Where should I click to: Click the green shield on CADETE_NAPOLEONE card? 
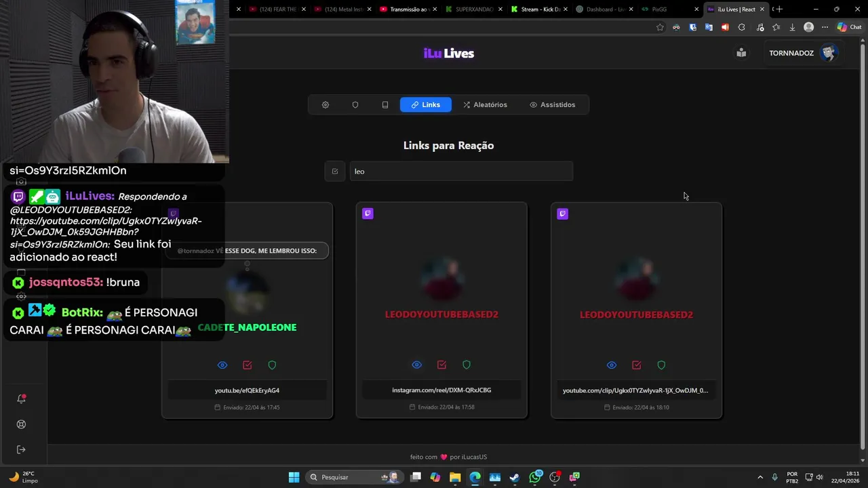click(272, 365)
